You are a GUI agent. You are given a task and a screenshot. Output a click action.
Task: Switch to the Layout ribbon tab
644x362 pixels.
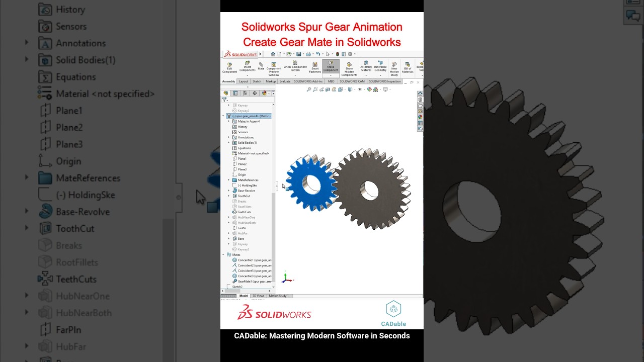pyautogui.click(x=244, y=81)
